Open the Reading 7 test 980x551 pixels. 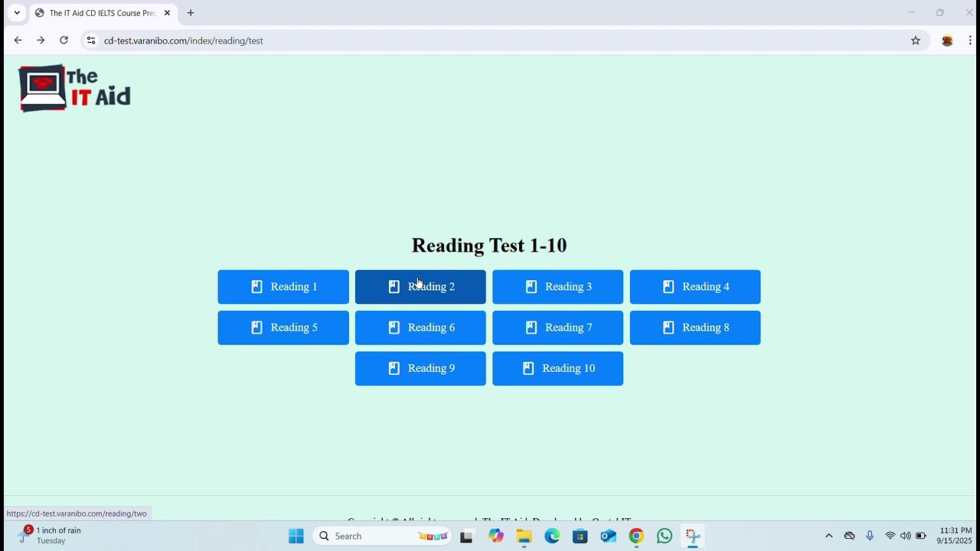tap(557, 328)
